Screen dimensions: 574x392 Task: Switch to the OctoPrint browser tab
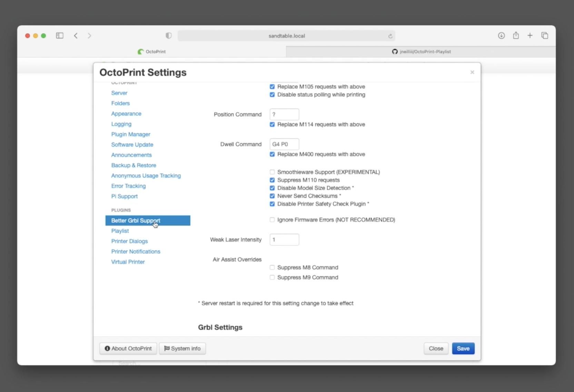click(x=152, y=51)
